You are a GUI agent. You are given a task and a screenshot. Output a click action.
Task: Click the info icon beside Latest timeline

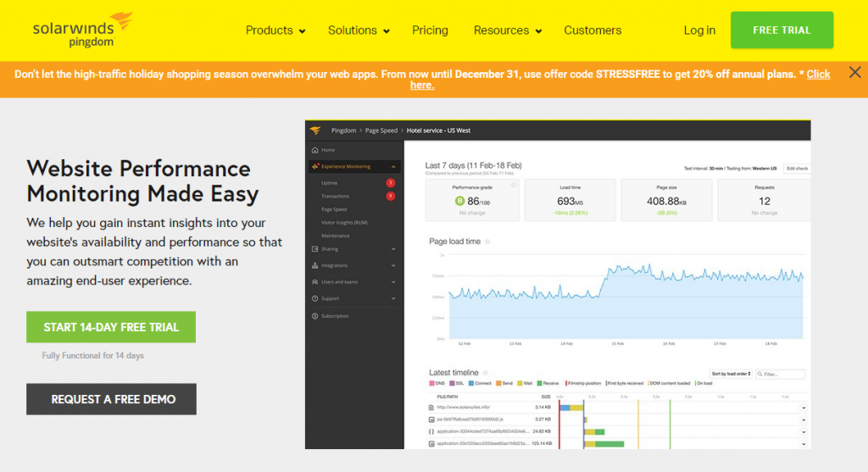click(486, 373)
